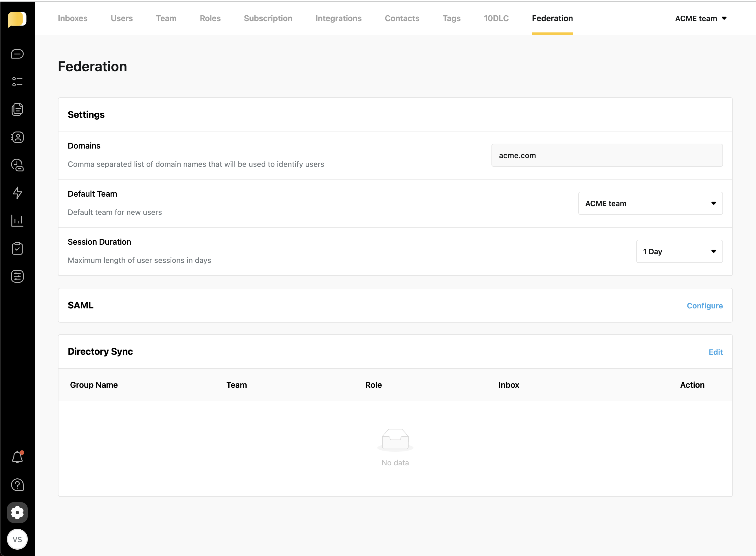Open the Session Duration 1 Day dropdown

(x=679, y=251)
